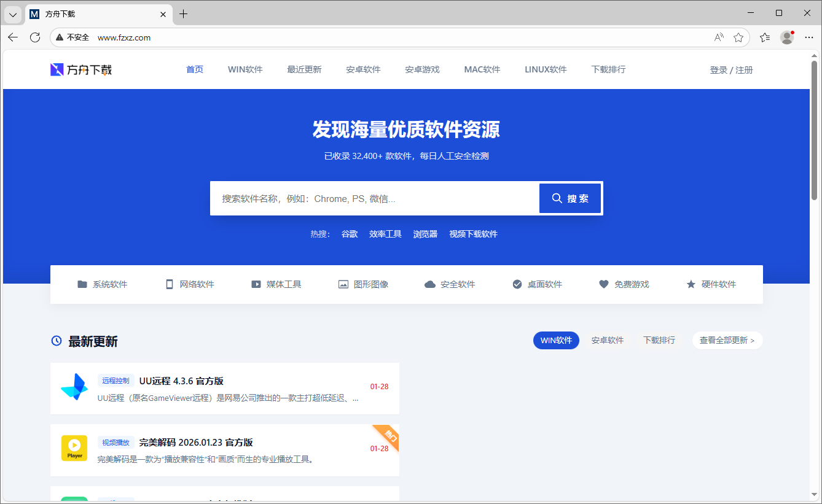Click inside the software search input box
The width and height of the screenshot is (822, 504).
[375, 198]
